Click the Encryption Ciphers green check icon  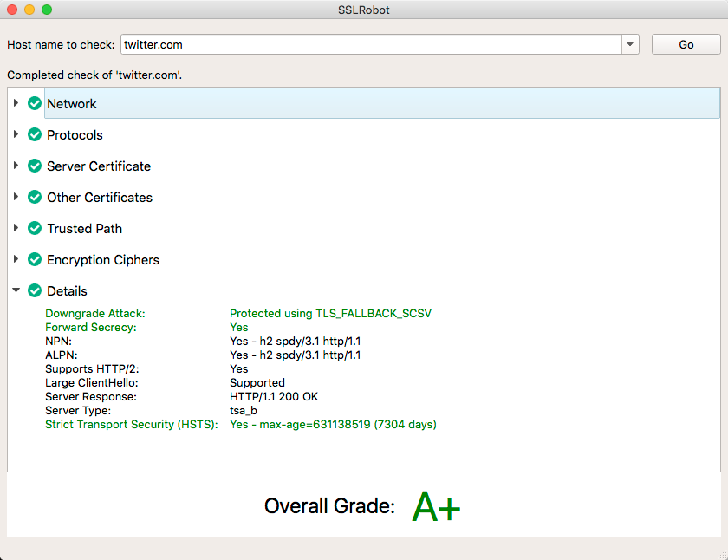pyautogui.click(x=35, y=260)
